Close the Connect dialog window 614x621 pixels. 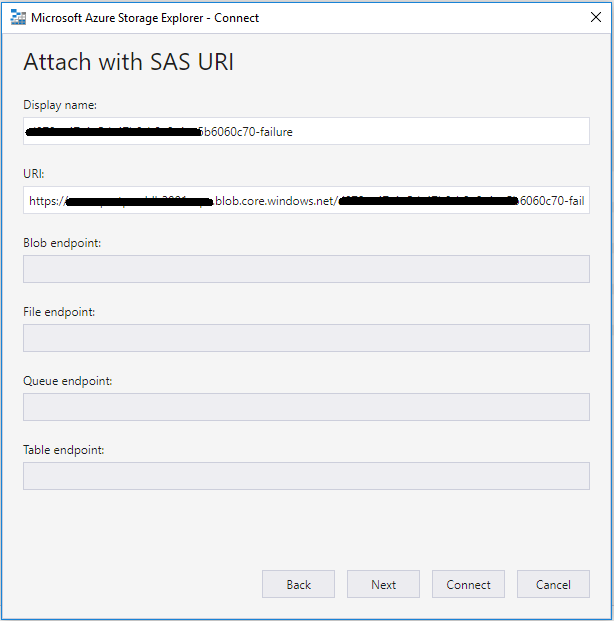[596, 17]
